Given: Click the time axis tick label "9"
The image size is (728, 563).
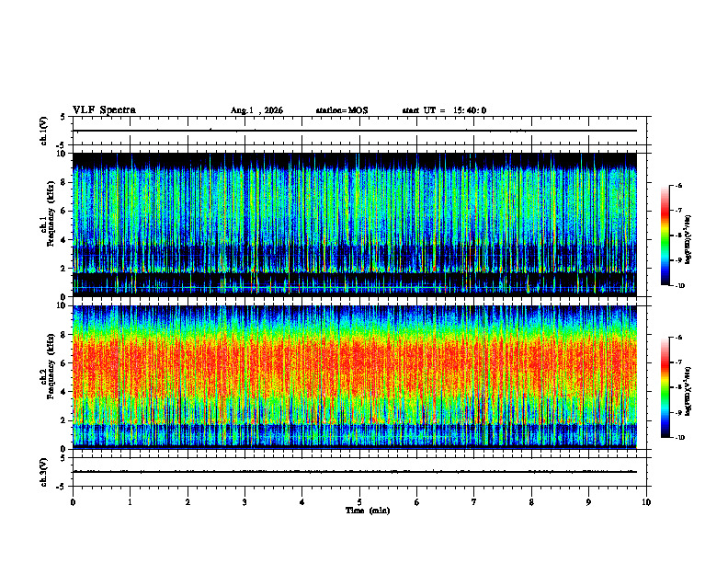Looking at the screenshot, I should coord(588,502).
